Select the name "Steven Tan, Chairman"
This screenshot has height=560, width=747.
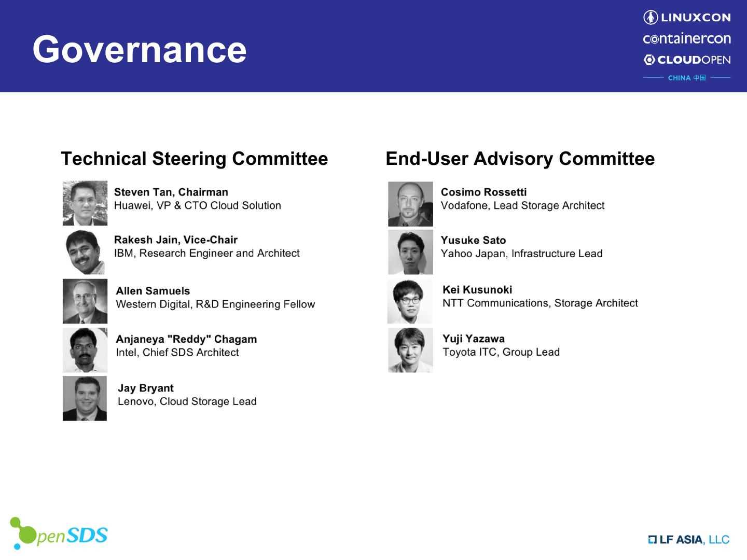coord(171,192)
